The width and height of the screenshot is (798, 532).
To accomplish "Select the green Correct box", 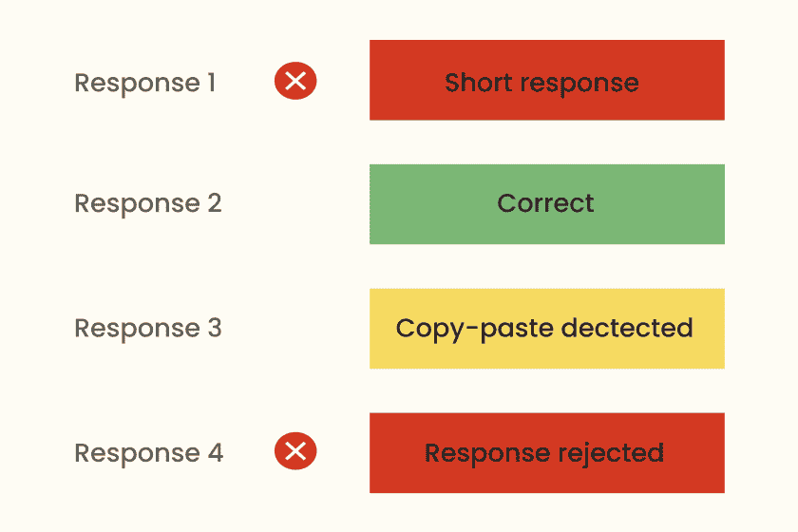I will (x=546, y=204).
